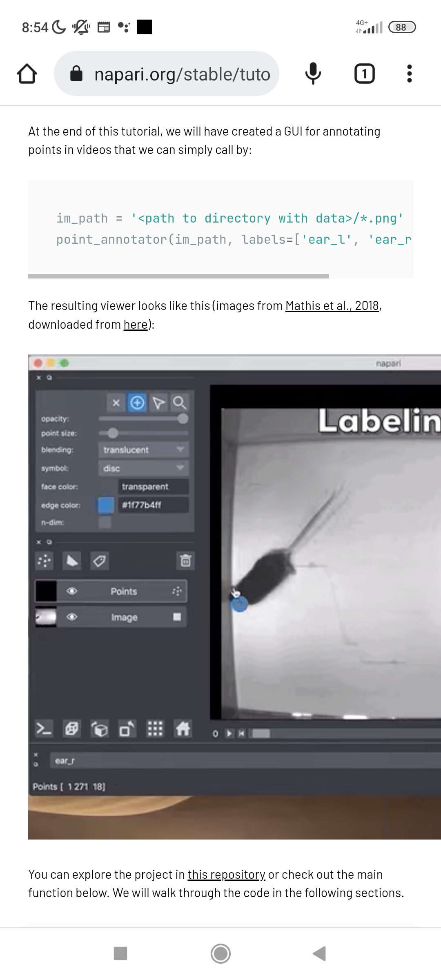
Task: Click the delete layer trash icon
Action: 185,561
